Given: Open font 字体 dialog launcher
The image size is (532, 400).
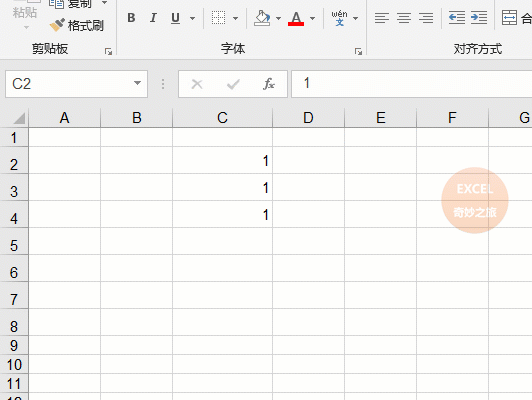Looking at the screenshot, I should (x=358, y=52).
